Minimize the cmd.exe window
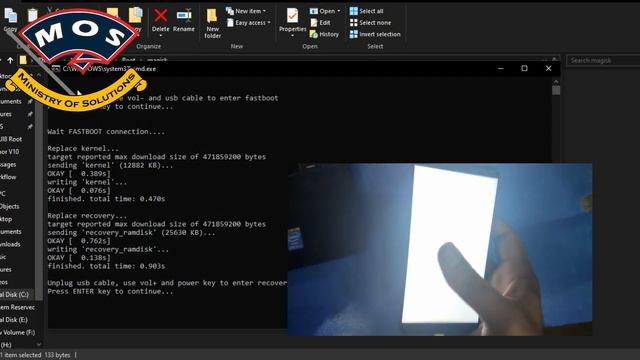This screenshot has height=360, width=640. point(501,69)
